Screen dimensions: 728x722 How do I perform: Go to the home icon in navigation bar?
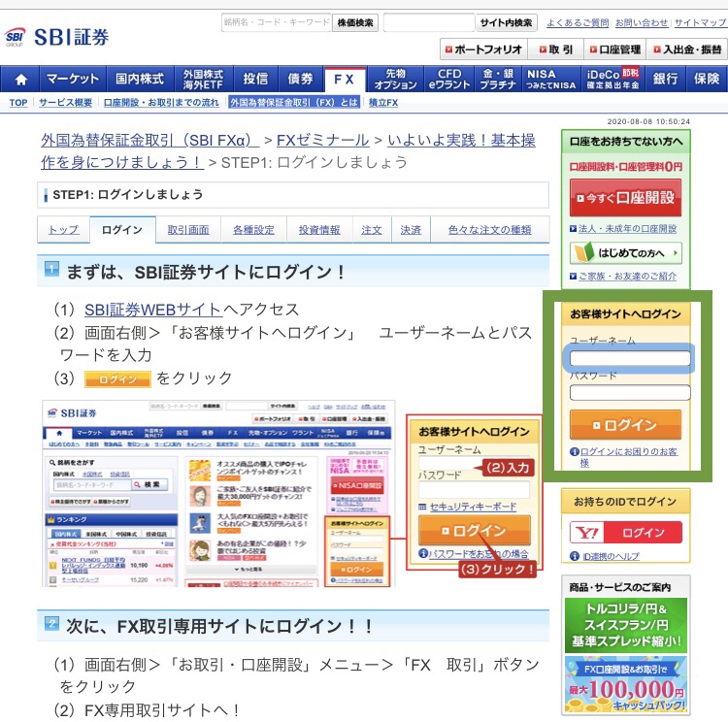[21, 80]
